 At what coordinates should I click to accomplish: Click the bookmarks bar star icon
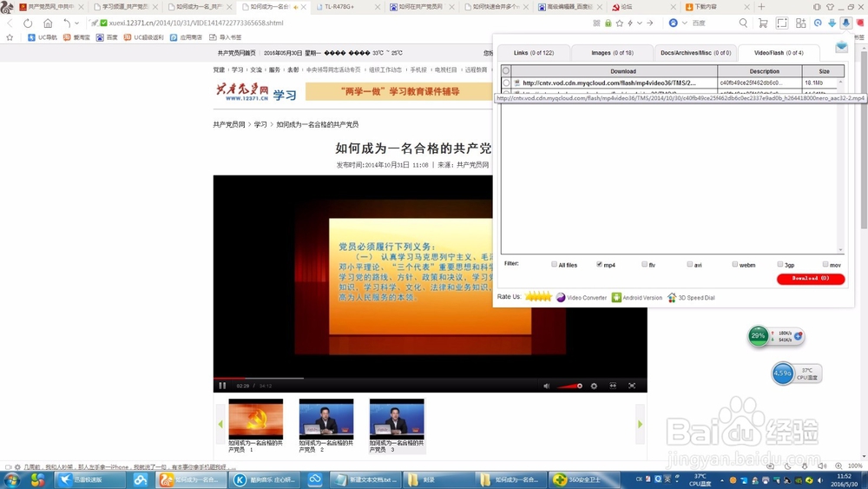point(10,37)
